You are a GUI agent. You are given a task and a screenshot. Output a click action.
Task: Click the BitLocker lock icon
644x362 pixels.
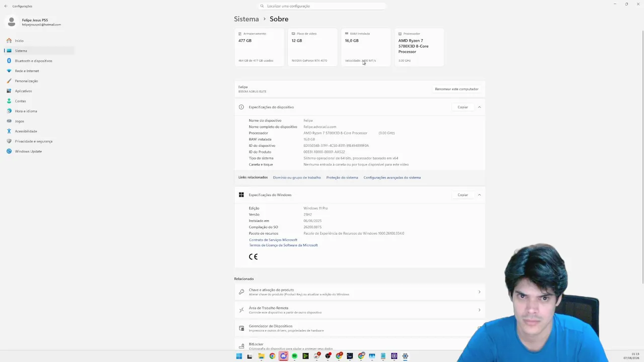tap(242, 346)
